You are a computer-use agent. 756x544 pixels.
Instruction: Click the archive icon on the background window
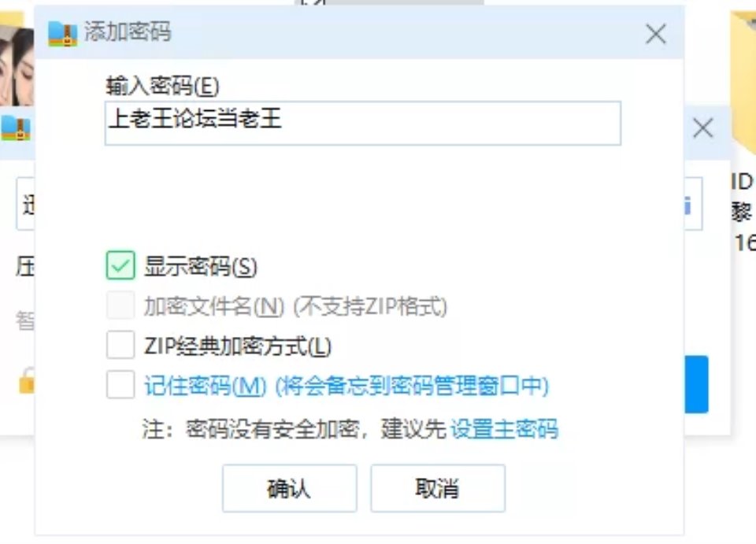[x=16, y=129]
